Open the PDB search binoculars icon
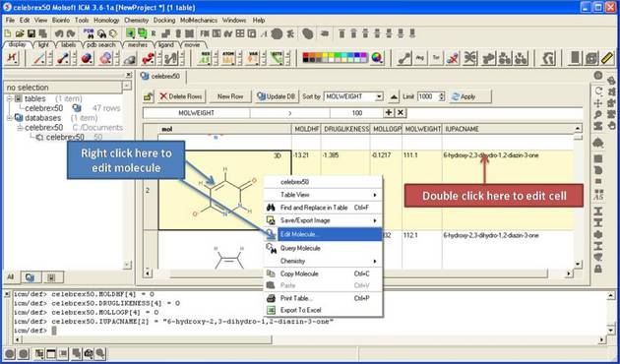Viewport: 620px width, 364px height. pyautogui.click(x=89, y=32)
